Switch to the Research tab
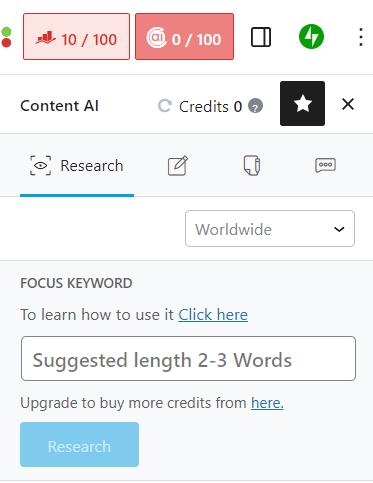373x483 pixels. (x=77, y=166)
